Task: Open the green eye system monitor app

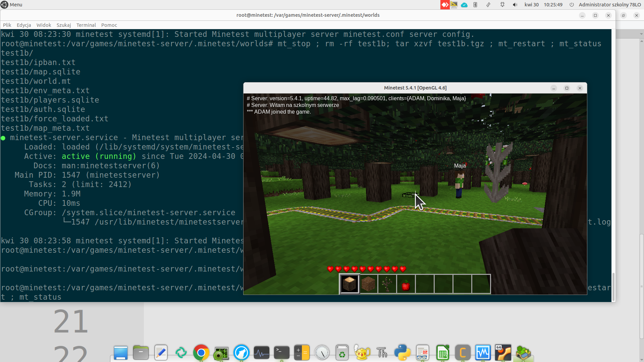Action: pyautogui.click(x=221, y=353)
